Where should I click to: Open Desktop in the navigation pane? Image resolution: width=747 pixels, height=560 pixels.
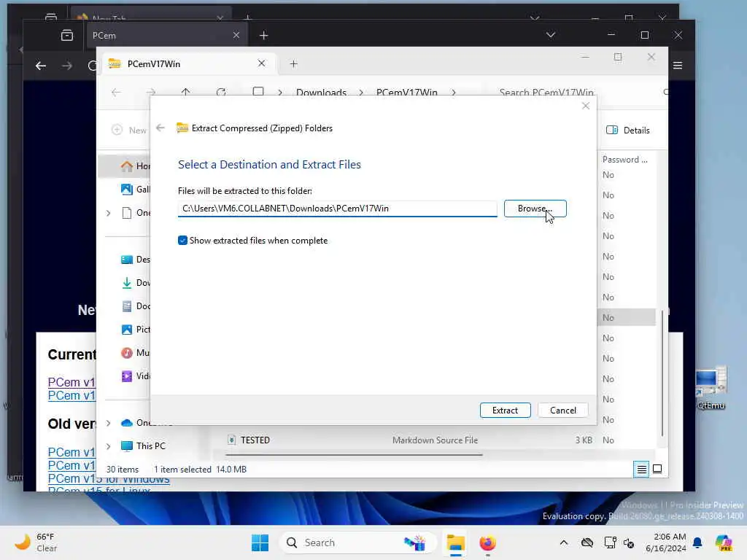tap(136, 259)
